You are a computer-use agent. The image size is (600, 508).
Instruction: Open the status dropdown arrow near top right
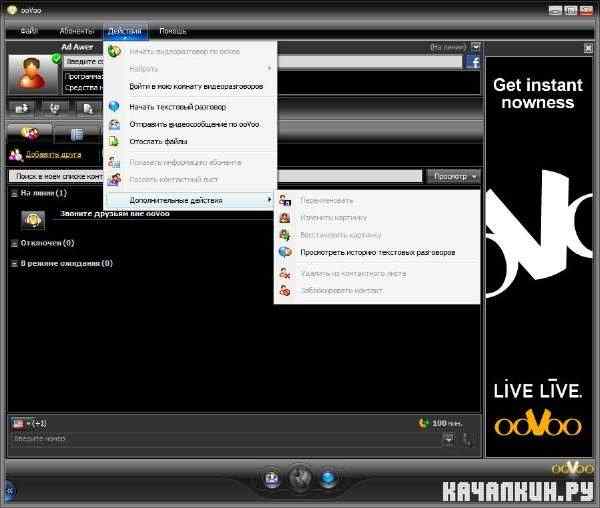click(475, 47)
